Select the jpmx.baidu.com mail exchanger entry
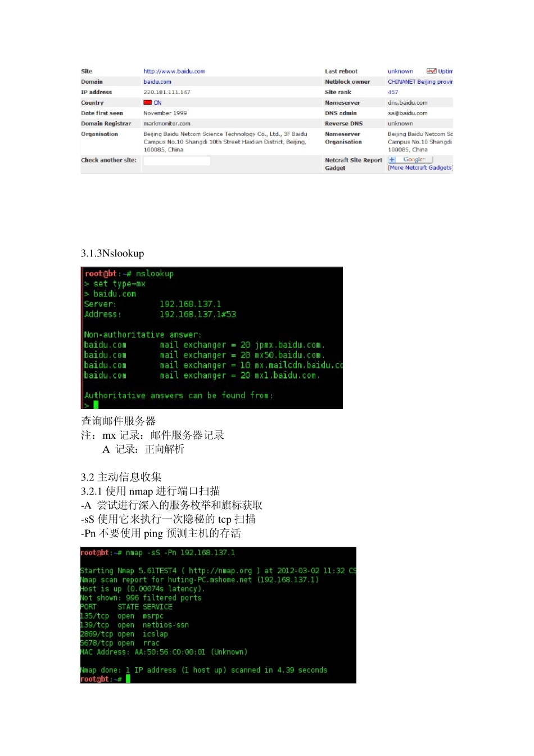534x756 pixels. [x=205, y=345]
